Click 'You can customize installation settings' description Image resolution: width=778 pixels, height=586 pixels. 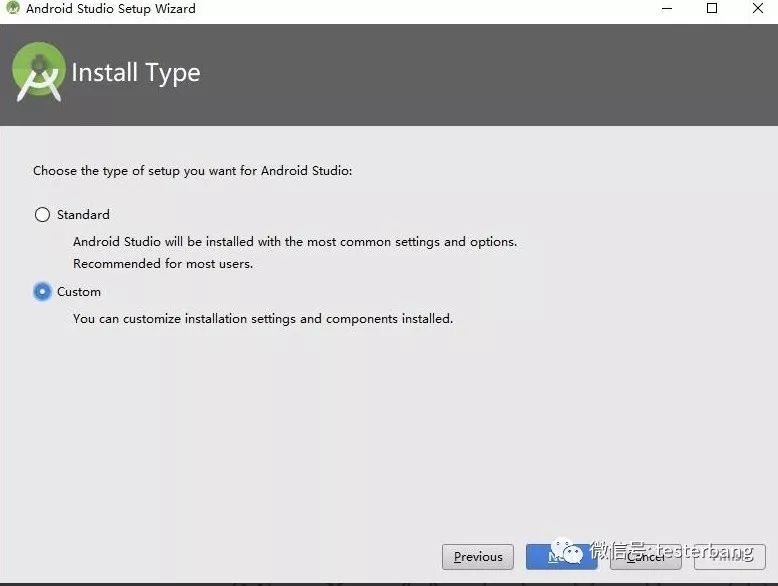tap(263, 319)
